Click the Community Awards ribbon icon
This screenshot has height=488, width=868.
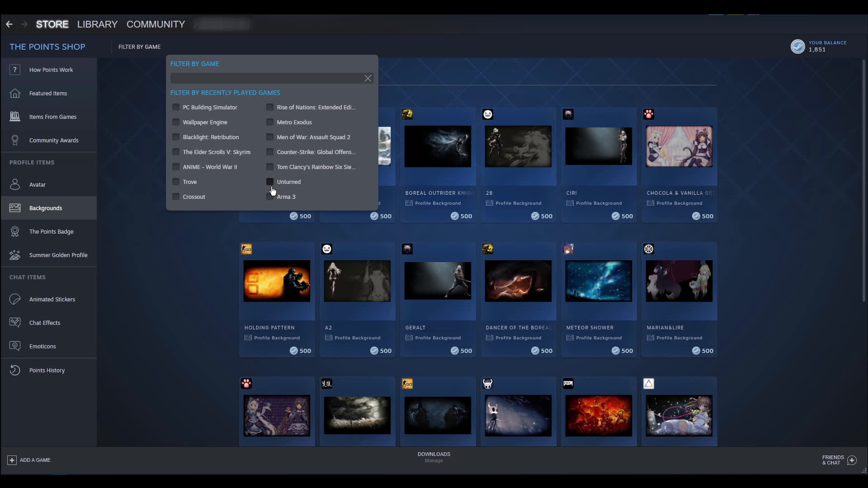15,140
